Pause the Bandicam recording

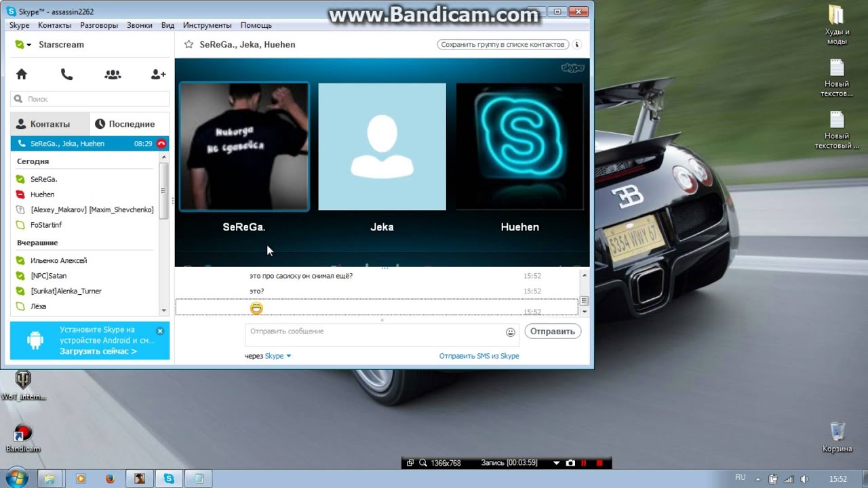click(x=584, y=463)
